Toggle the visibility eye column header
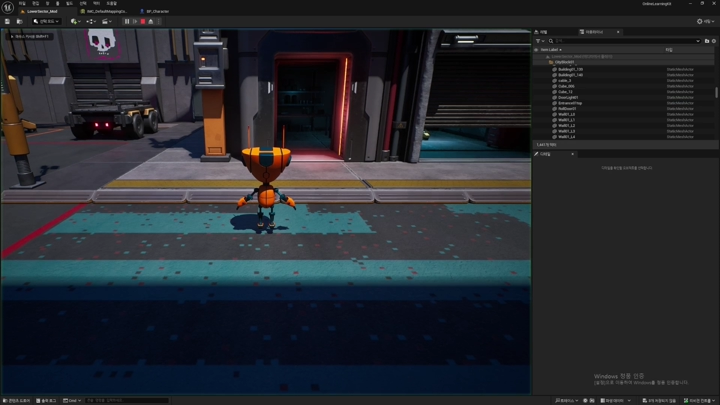The height and width of the screenshot is (405, 720). pos(536,50)
